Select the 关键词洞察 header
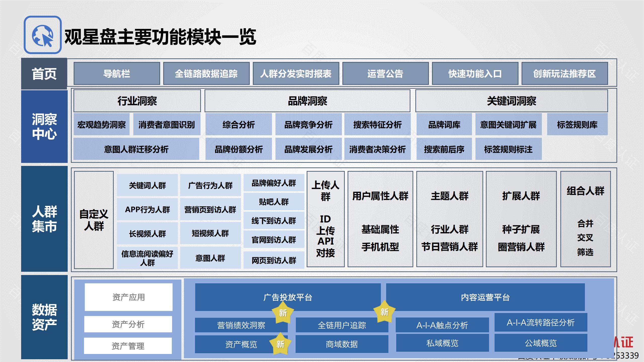This screenshot has width=644, height=362. (x=511, y=101)
